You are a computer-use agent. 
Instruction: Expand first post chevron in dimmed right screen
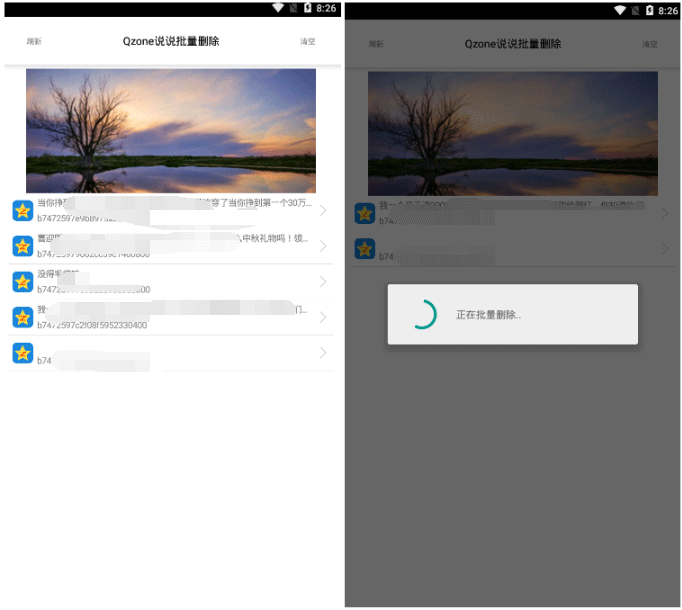click(664, 213)
